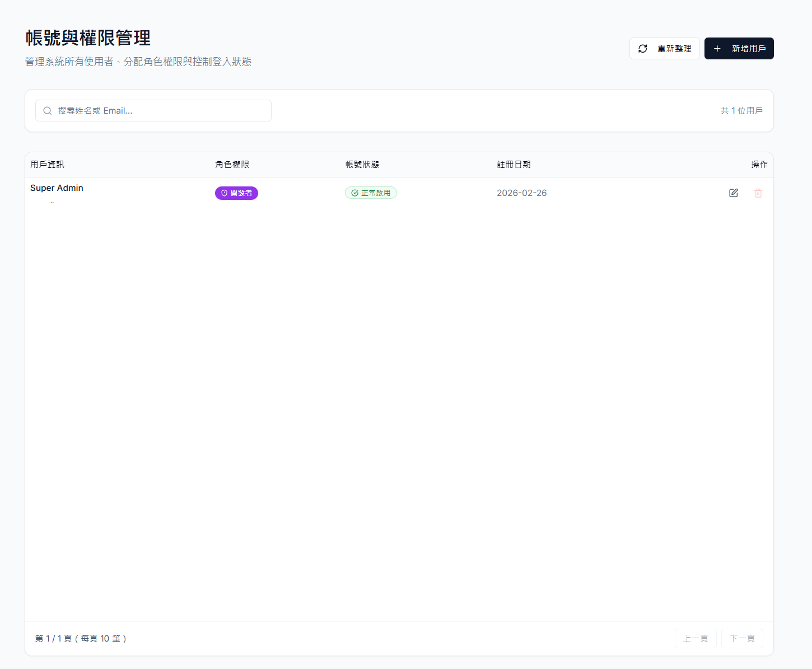Click the 帳號狀態 column header
The width and height of the screenshot is (812, 669).
click(362, 165)
